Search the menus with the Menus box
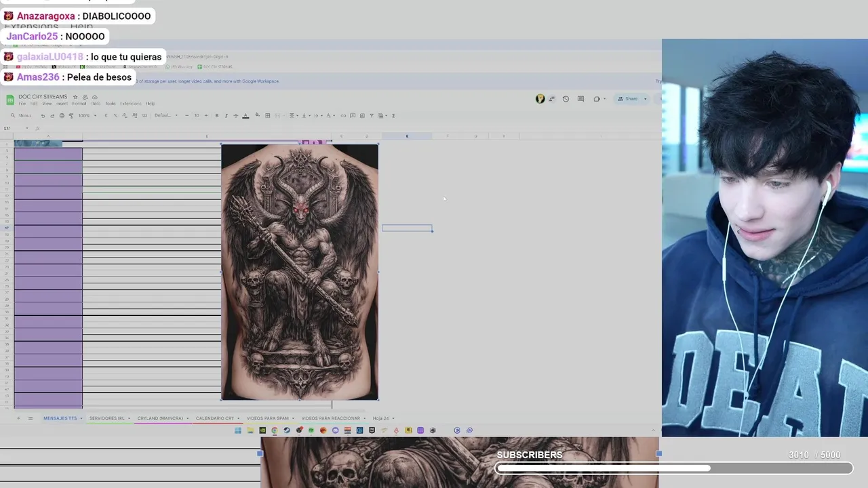The width and height of the screenshot is (868, 488). 22,115
